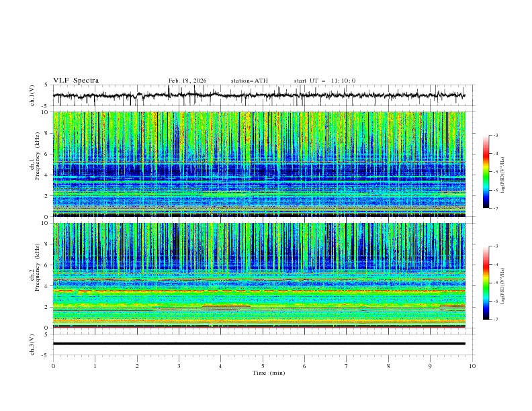Click the ch.1 frequency axis "4" tick label
Image resolution: width=532 pixels, height=411 pixels.
(x=47, y=175)
